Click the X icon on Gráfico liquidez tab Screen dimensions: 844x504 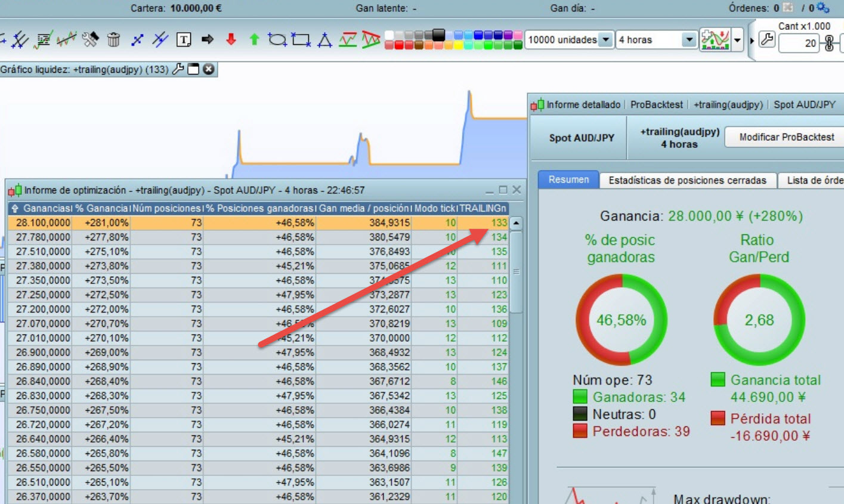point(208,69)
